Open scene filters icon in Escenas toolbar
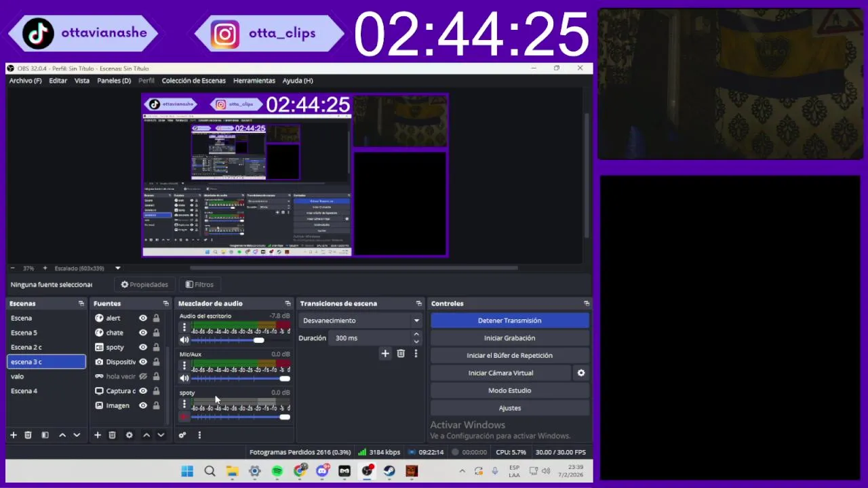The height and width of the screenshot is (488, 868). click(45, 435)
